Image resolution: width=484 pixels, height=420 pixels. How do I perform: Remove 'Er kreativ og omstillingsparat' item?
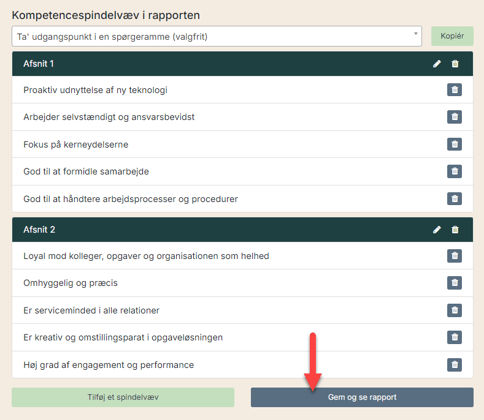click(454, 337)
